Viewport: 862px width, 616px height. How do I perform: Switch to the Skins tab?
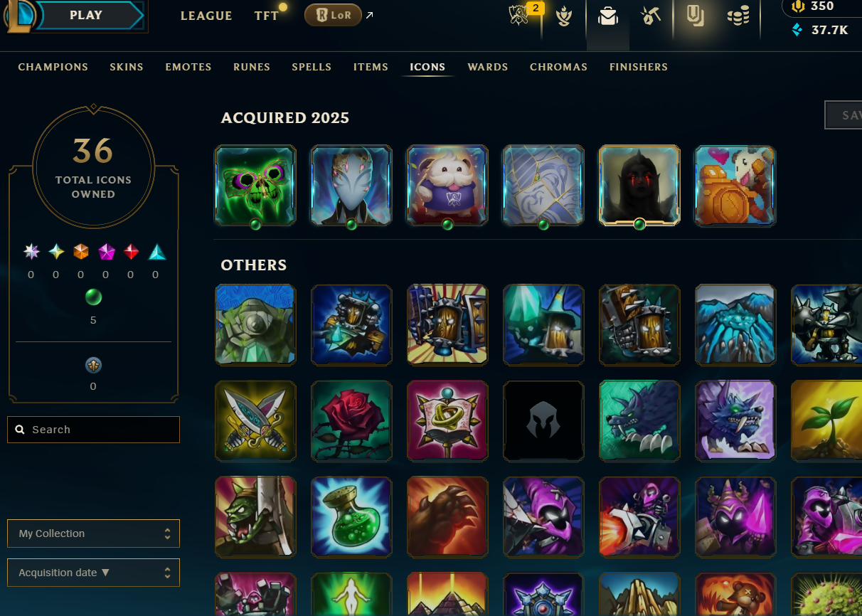coord(127,67)
